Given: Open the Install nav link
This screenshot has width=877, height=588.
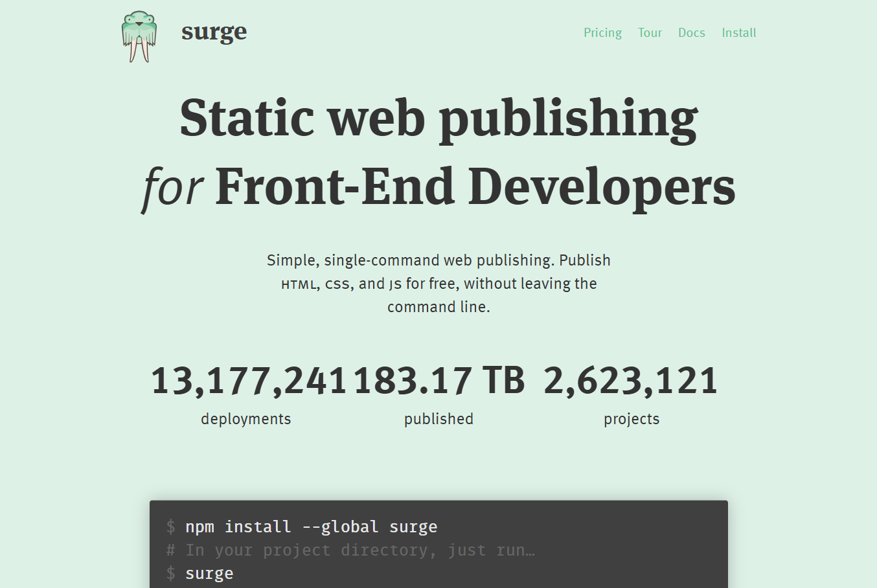Looking at the screenshot, I should coord(739,33).
